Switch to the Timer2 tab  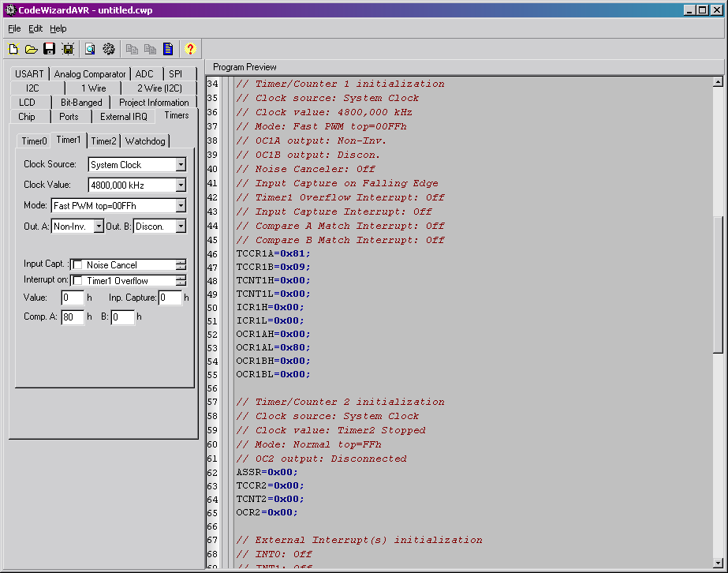point(103,141)
